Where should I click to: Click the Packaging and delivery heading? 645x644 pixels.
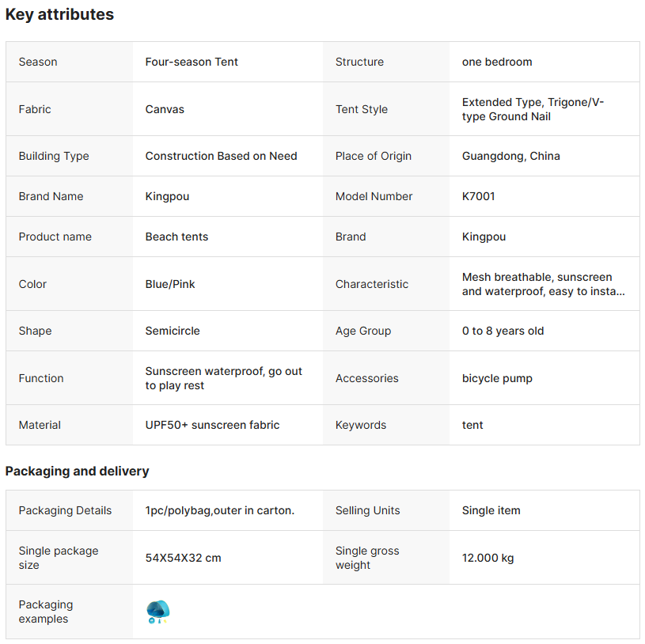pyautogui.click(x=77, y=471)
